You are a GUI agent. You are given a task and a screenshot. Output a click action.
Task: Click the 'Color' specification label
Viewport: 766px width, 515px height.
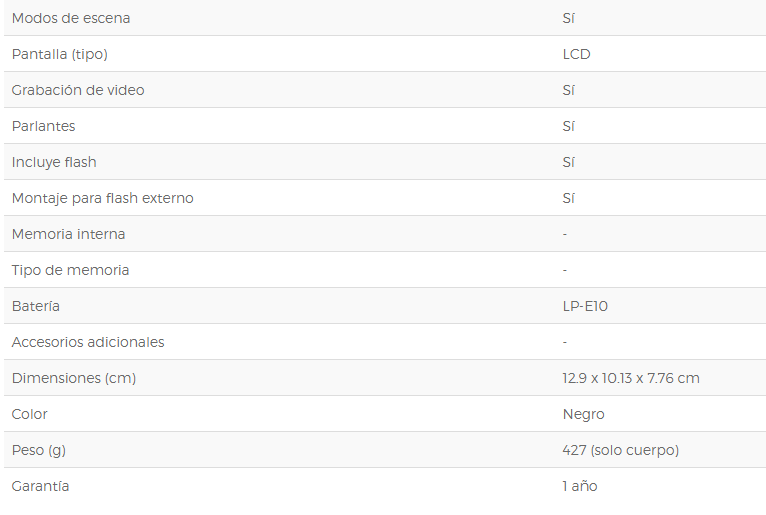coord(30,414)
